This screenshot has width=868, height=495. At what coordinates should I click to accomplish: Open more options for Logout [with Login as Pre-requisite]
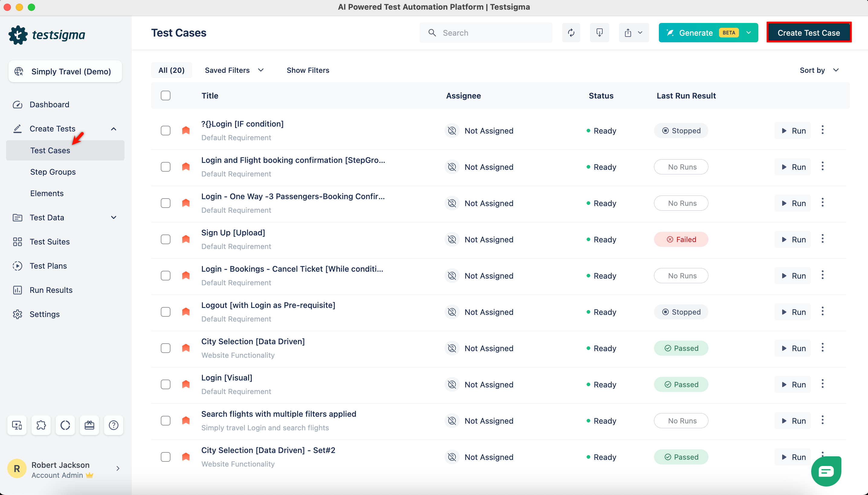tap(822, 311)
